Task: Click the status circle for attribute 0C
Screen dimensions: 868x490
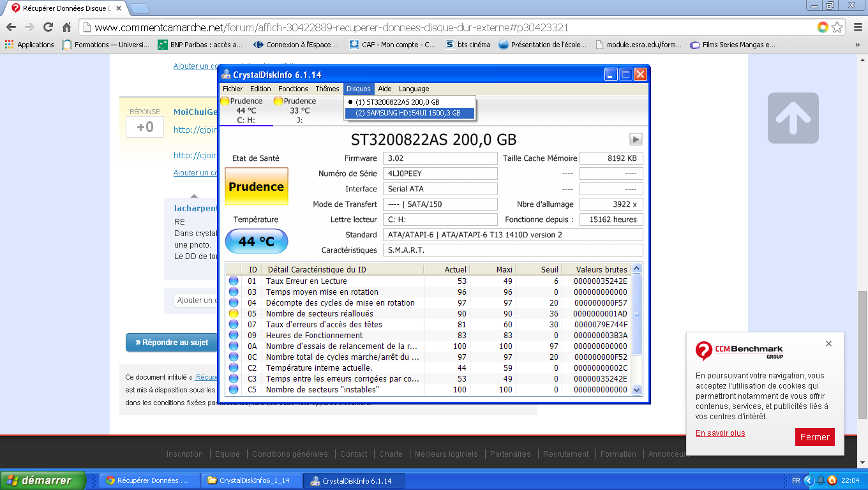Action: [234, 357]
